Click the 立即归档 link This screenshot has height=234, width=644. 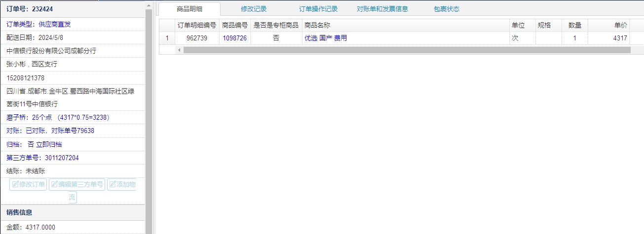point(49,144)
